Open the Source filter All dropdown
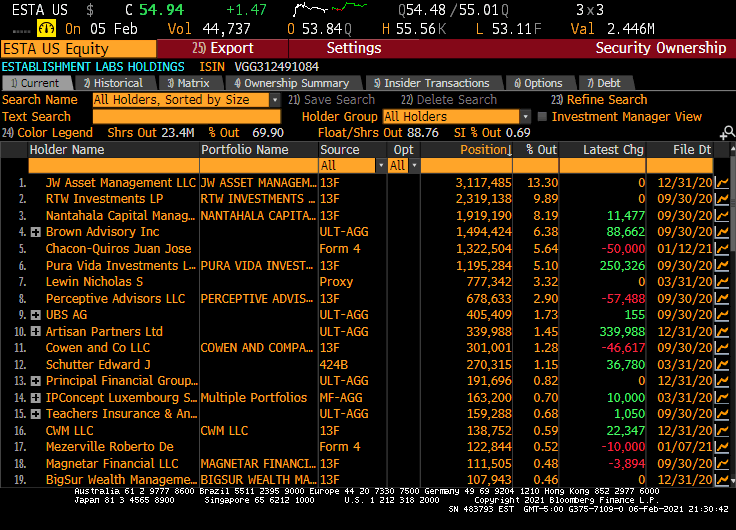736x530 pixels. pyautogui.click(x=381, y=165)
